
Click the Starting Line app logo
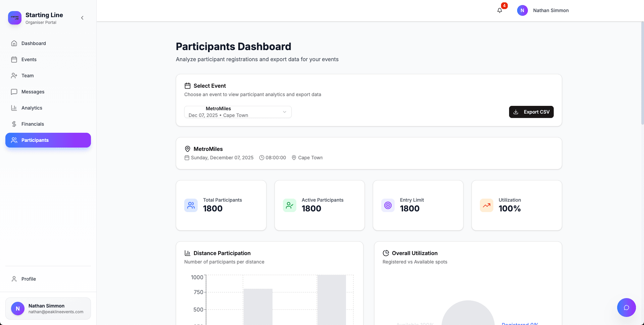coord(15,18)
